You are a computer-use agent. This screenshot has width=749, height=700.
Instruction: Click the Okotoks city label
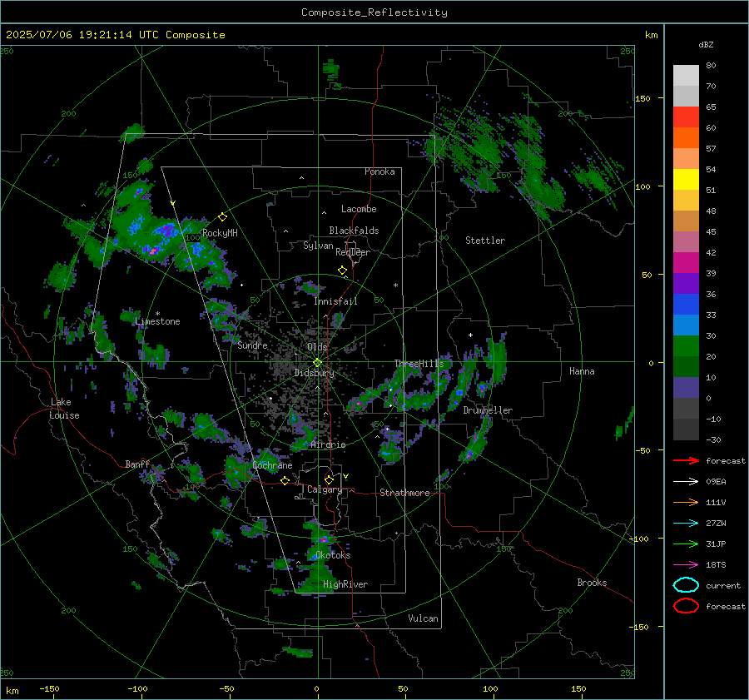[333, 555]
